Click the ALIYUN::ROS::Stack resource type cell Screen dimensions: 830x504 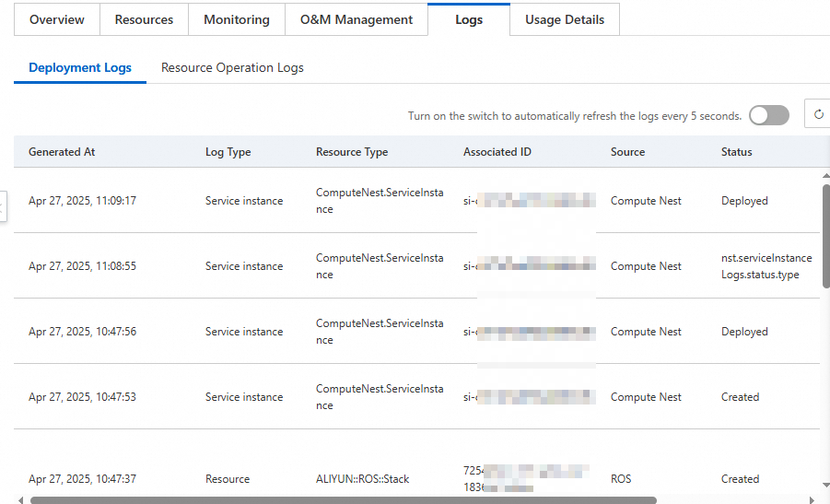pyautogui.click(x=362, y=479)
